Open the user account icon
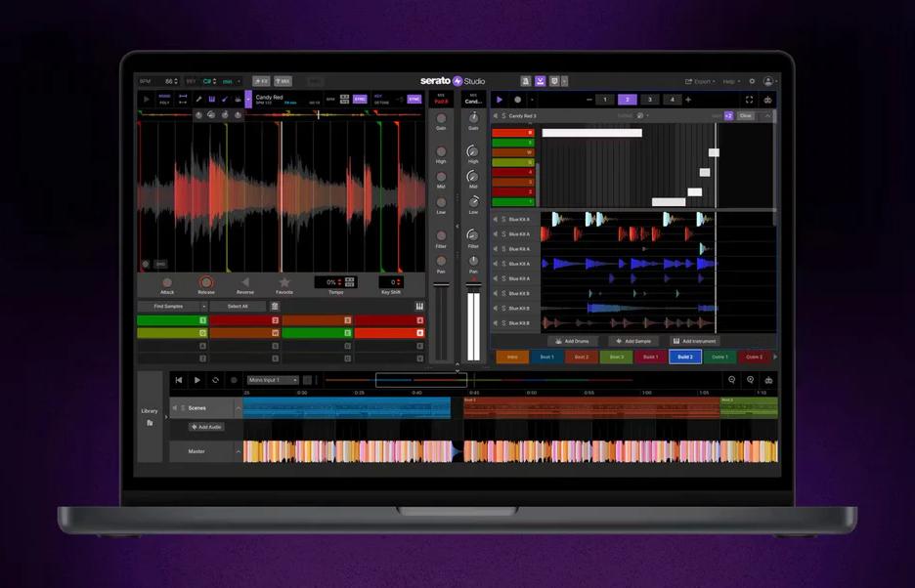The image size is (915, 588). point(768,81)
